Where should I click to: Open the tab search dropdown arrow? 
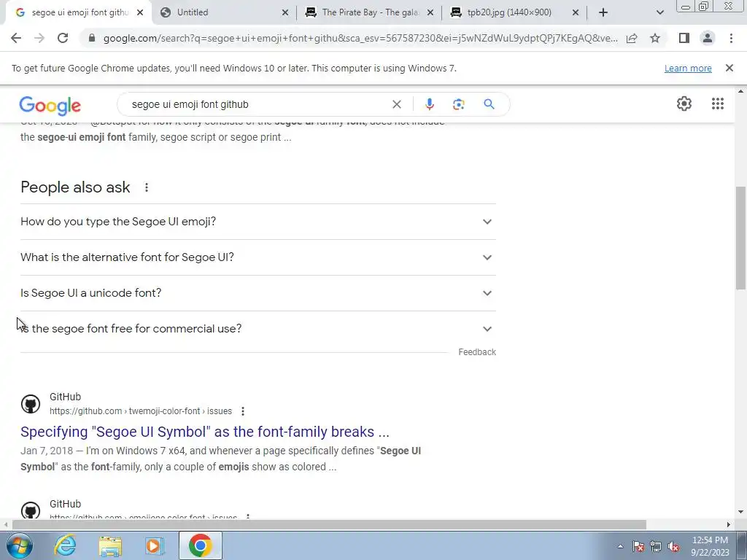(x=659, y=12)
